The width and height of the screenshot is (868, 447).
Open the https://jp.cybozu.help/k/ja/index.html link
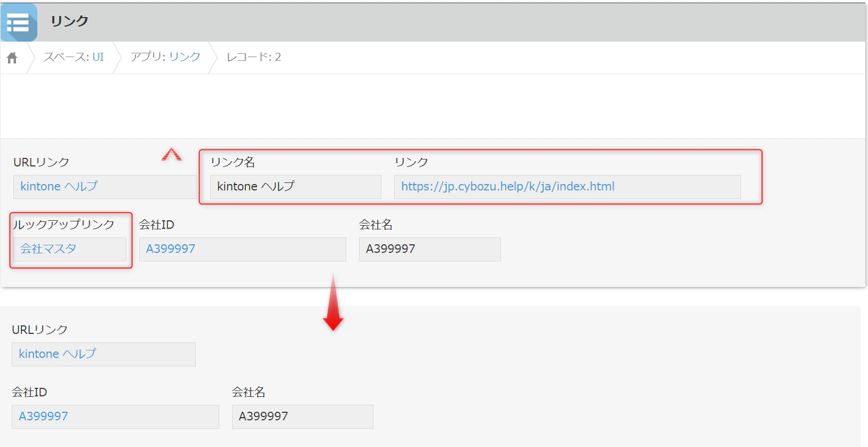[508, 186]
